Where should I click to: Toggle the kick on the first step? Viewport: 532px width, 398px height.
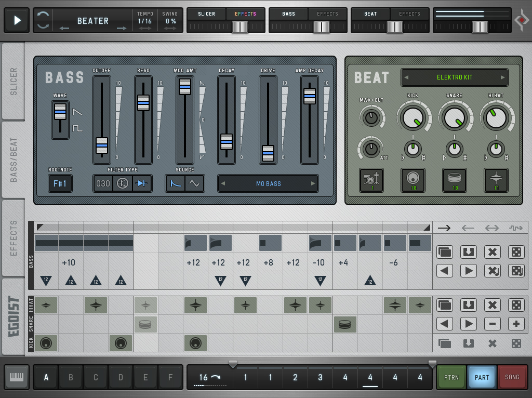[x=46, y=343]
